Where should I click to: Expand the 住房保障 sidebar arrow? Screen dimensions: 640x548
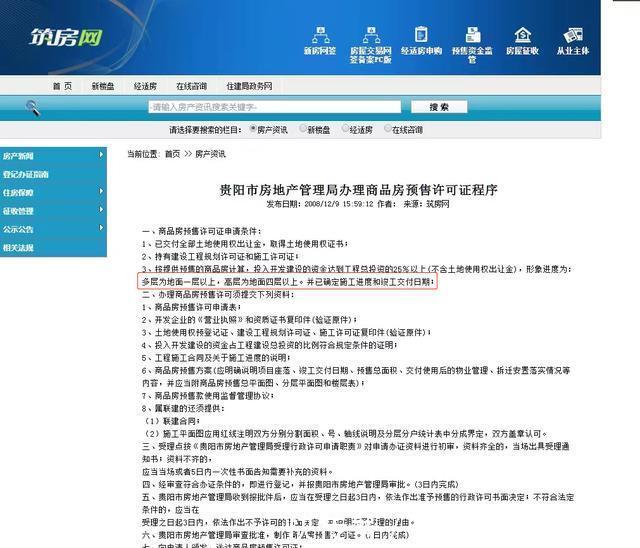[x=101, y=191]
